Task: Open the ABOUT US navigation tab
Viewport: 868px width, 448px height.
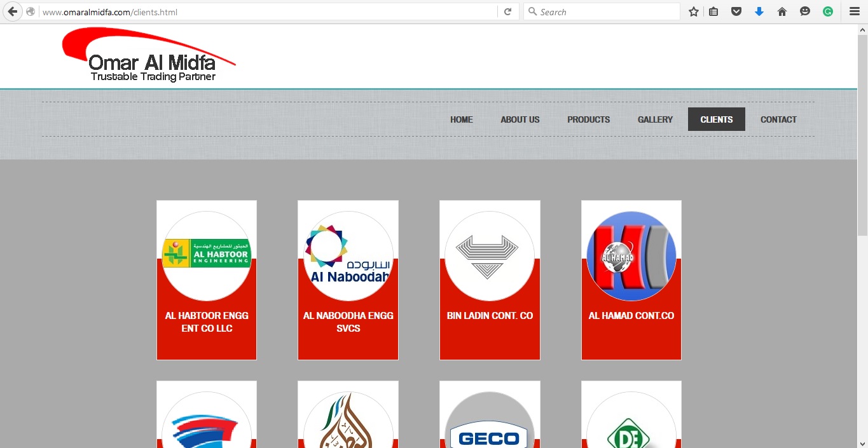Action: pos(520,119)
